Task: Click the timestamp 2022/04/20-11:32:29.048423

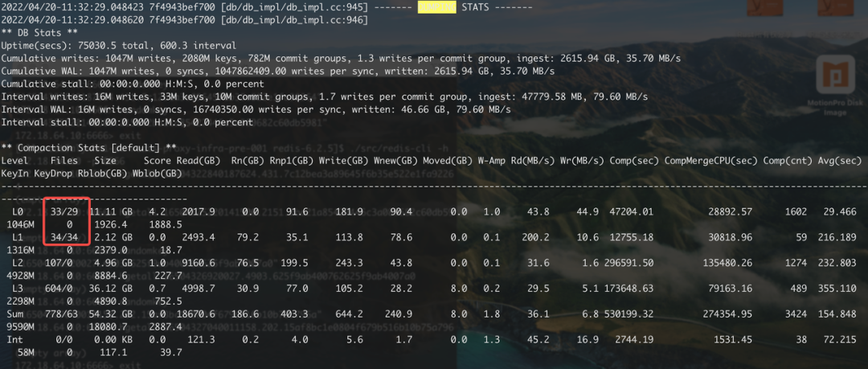Action: (x=71, y=8)
